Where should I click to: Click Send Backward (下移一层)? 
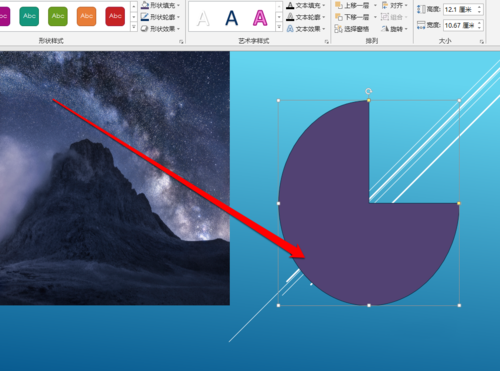353,17
